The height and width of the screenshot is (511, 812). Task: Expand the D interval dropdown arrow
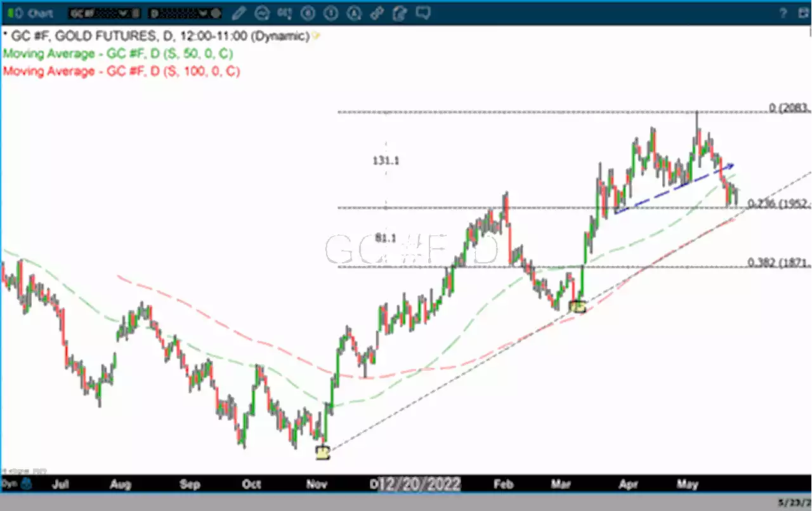click(x=204, y=13)
